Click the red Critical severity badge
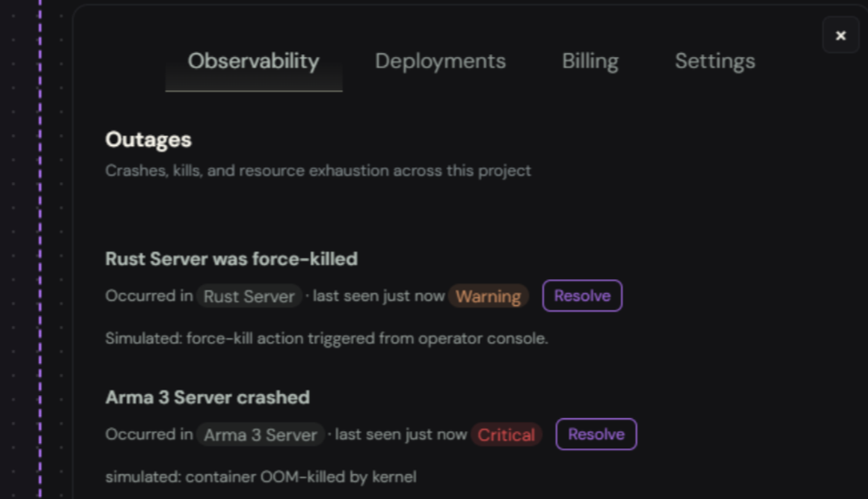 click(506, 435)
